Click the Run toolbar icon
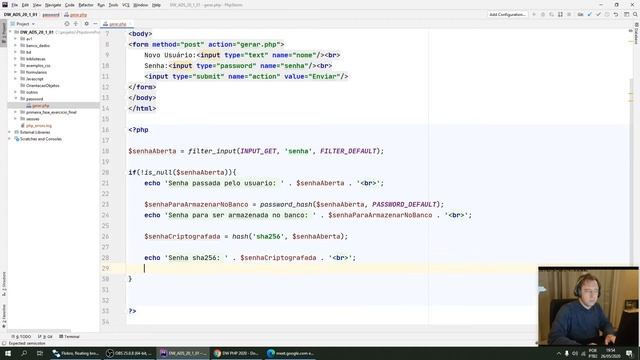 [534, 14]
